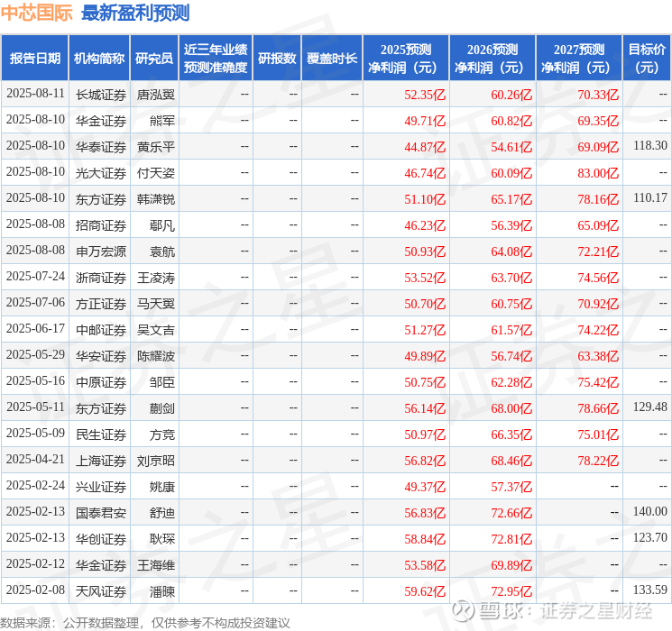
Task: Click the 61.57亿 forecast value
Action: [511, 330]
